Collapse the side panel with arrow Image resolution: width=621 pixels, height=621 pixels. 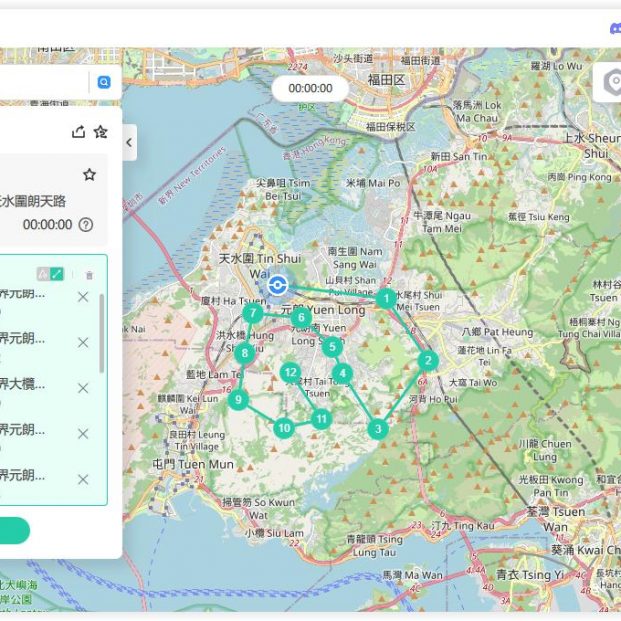tap(129, 143)
